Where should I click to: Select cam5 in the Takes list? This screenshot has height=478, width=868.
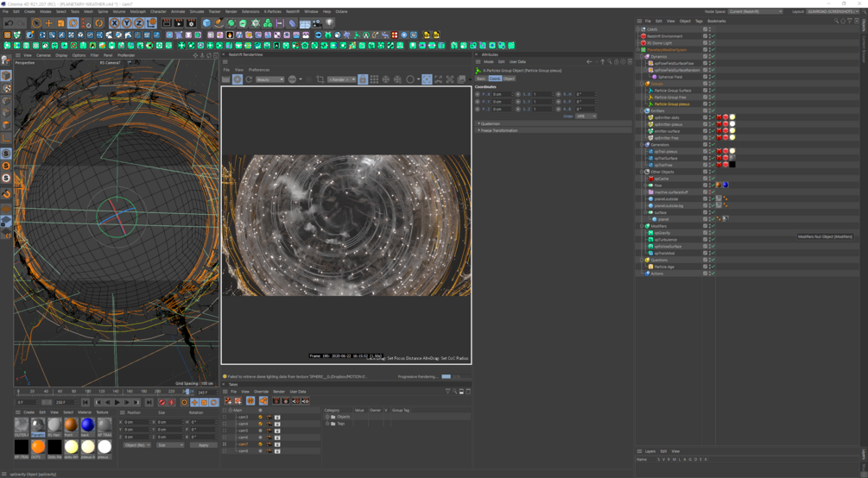244,431
